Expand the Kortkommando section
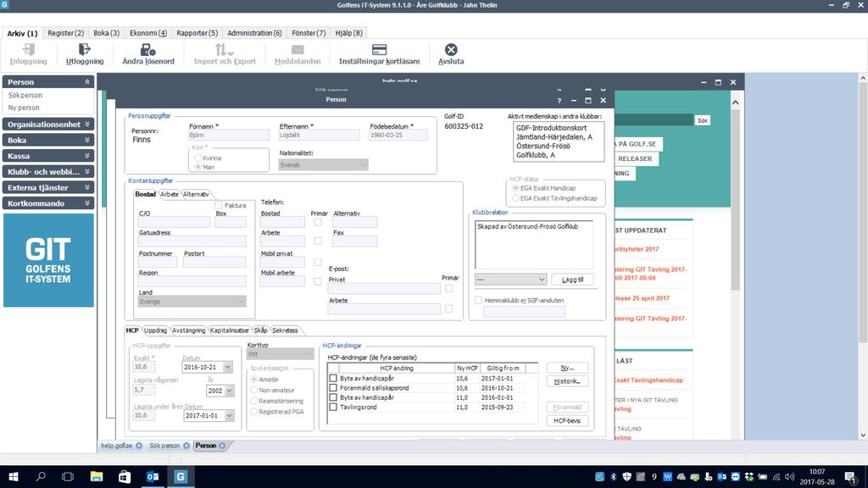The width and height of the screenshot is (868, 488). pyautogui.click(x=87, y=203)
